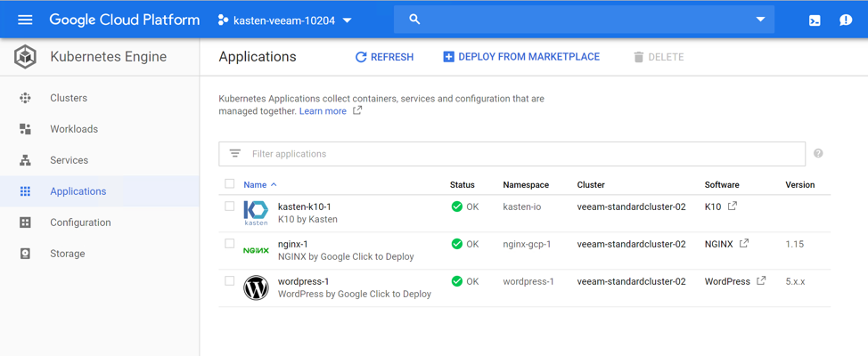
Task: Select the kasten-k10-1 row checkbox
Action: click(x=230, y=206)
